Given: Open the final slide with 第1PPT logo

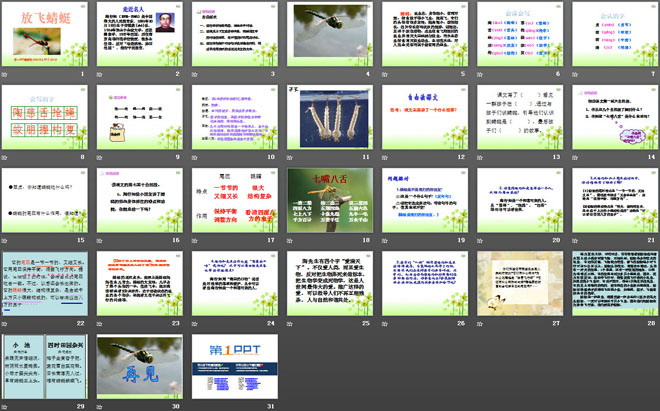Looking at the screenshot, I should [235, 370].
